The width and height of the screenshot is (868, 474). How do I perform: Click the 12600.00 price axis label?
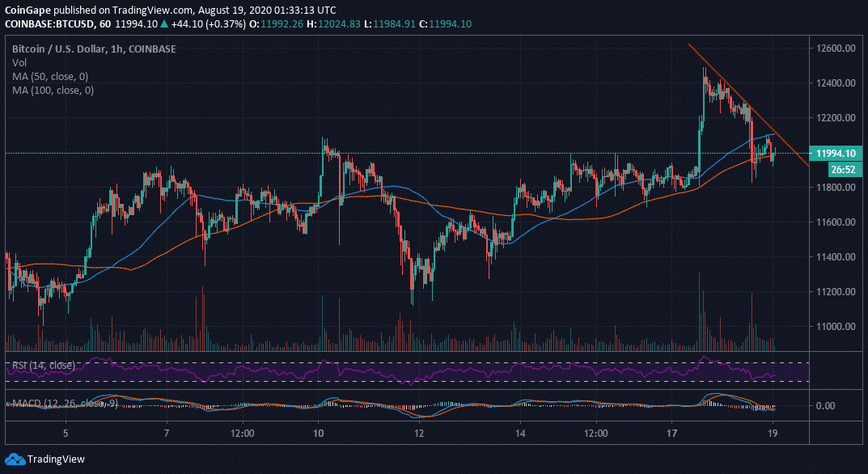pos(836,49)
